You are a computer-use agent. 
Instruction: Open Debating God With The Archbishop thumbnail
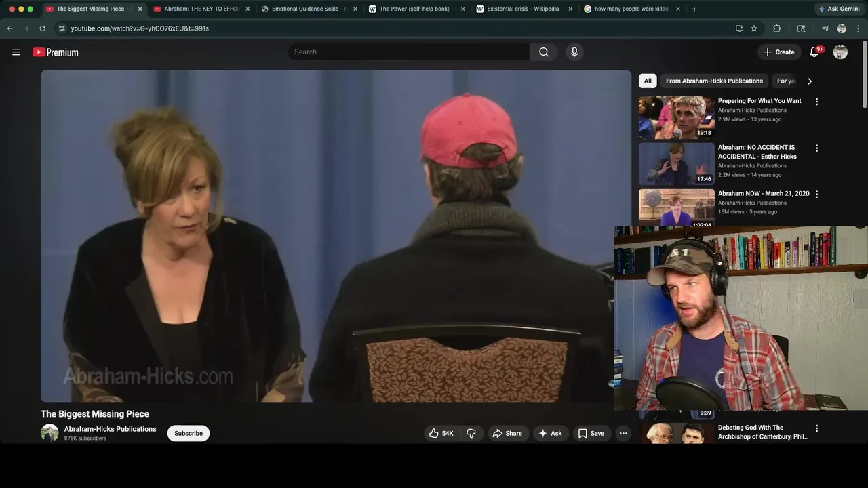pos(676,433)
